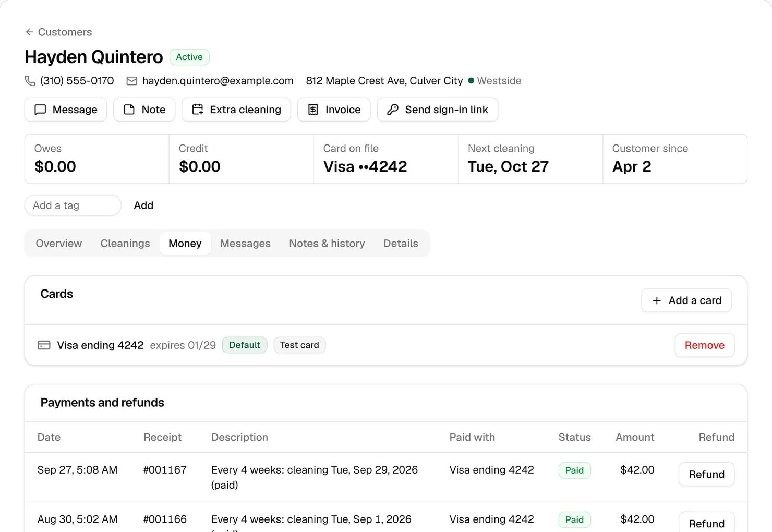Switch to the Overview tab
Image resolution: width=772 pixels, height=532 pixels.
(x=59, y=244)
